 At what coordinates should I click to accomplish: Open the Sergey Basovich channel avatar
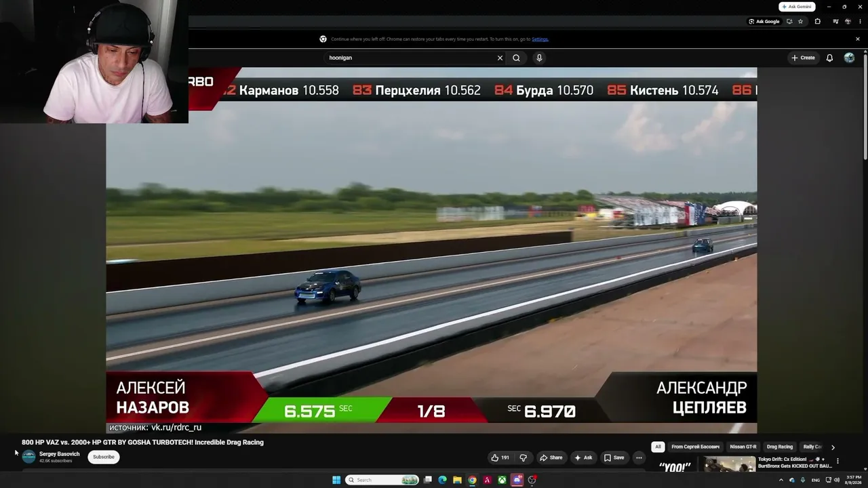click(28, 457)
